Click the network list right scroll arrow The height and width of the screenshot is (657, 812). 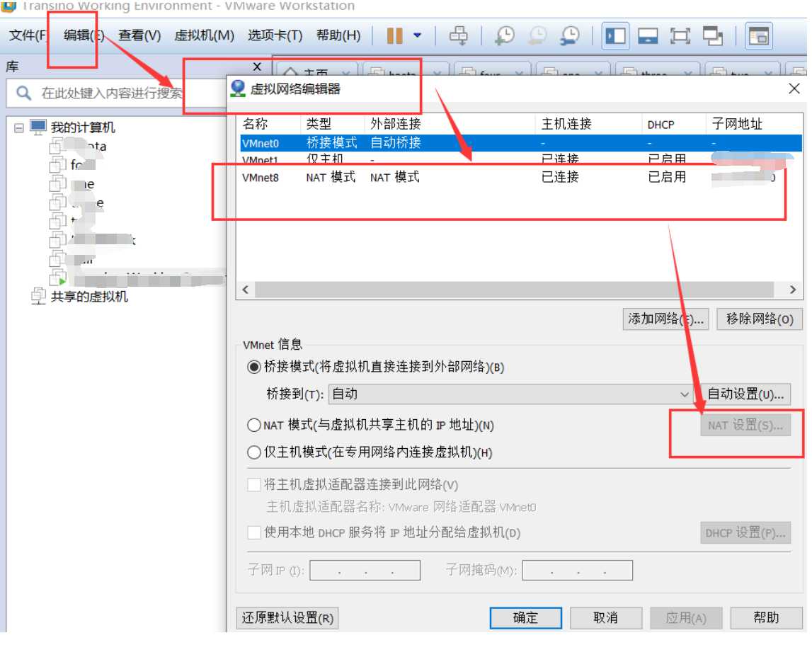coord(792,290)
